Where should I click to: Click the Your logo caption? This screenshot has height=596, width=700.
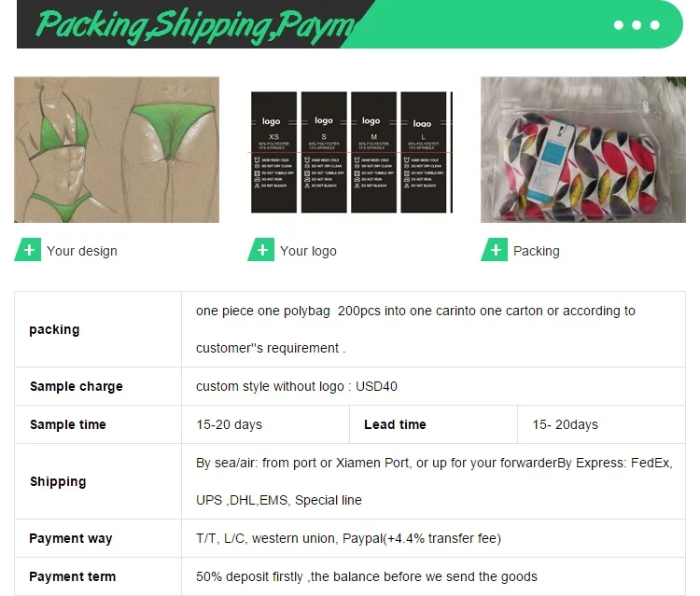click(308, 251)
